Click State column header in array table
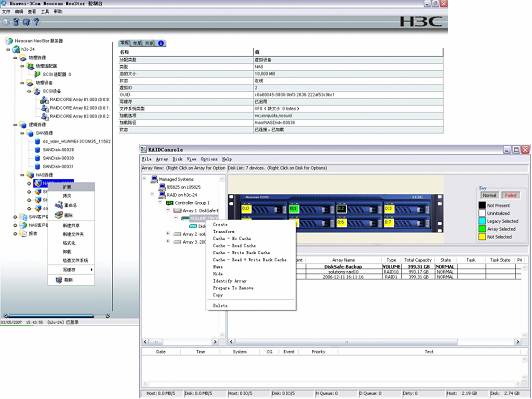Image resolution: width=532 pixels, height=399 pixels. [x=445, y=260]
